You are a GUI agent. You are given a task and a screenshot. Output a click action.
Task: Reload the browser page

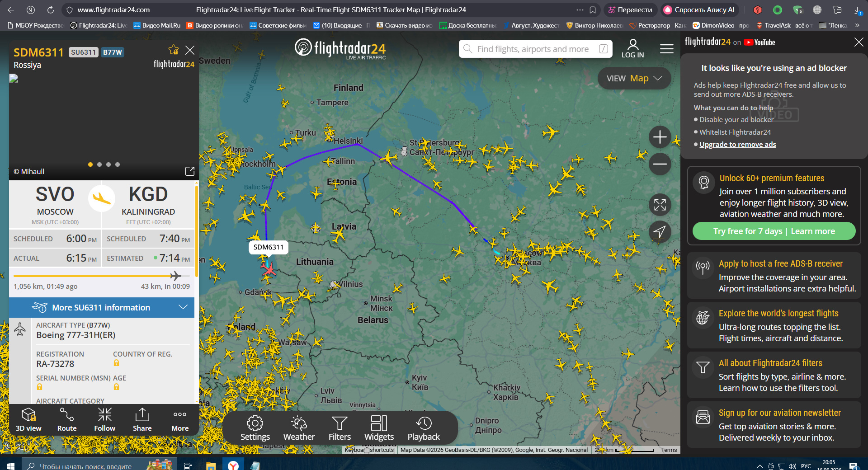pyautogui.click(x=51, y=9)
